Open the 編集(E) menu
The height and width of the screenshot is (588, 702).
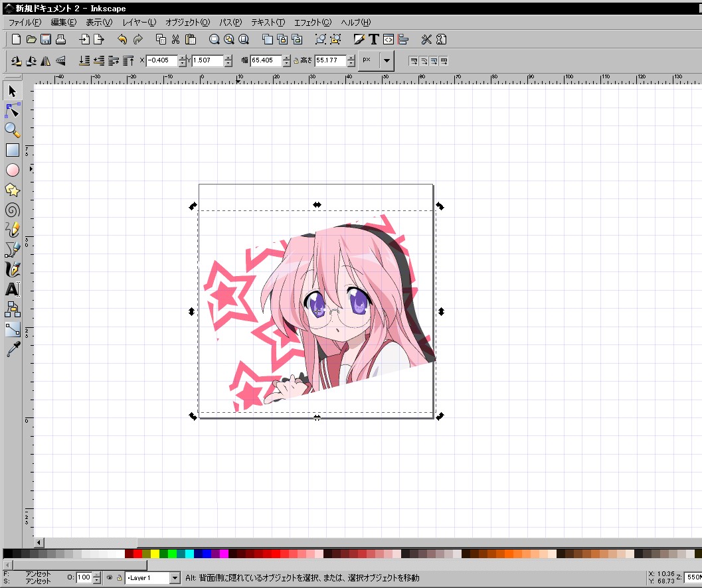pyautogui.click(x=63, y=23)
